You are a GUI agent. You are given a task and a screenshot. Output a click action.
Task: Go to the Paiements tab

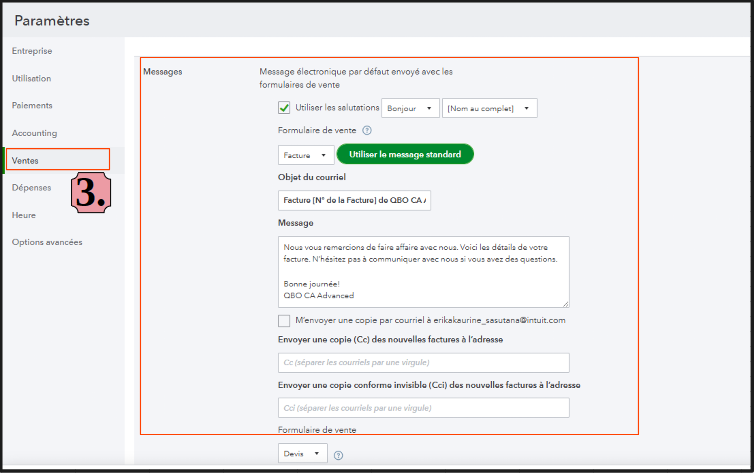point(32,105)
